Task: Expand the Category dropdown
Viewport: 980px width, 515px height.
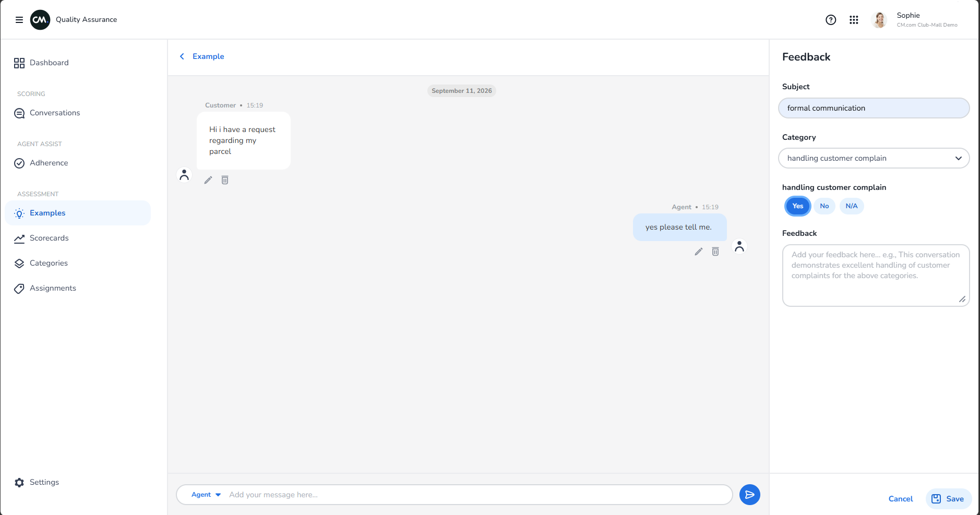Action: click(x=874, y=158)
